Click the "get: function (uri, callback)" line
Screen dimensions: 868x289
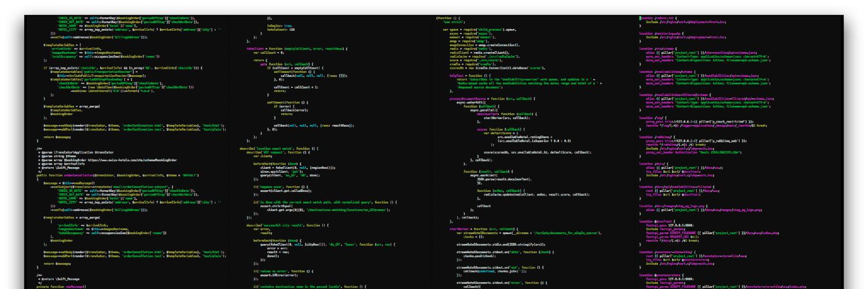(x=287, y=64)
